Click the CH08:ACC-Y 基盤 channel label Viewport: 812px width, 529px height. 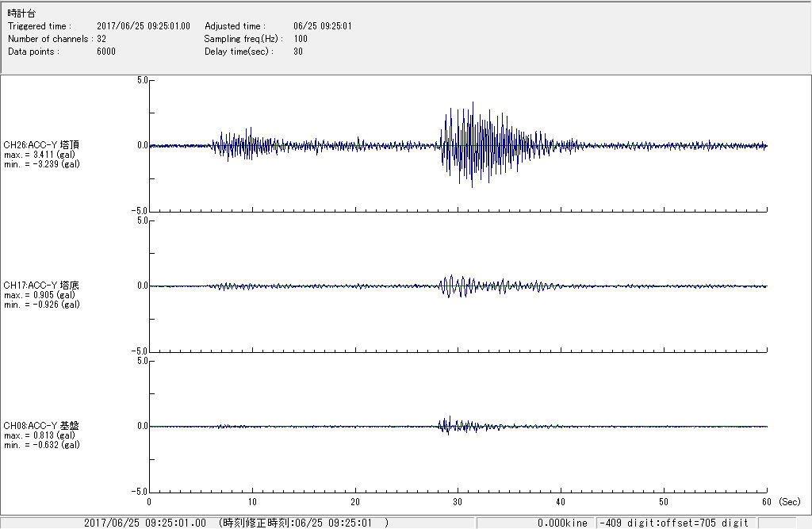click(x=41, y=425)
